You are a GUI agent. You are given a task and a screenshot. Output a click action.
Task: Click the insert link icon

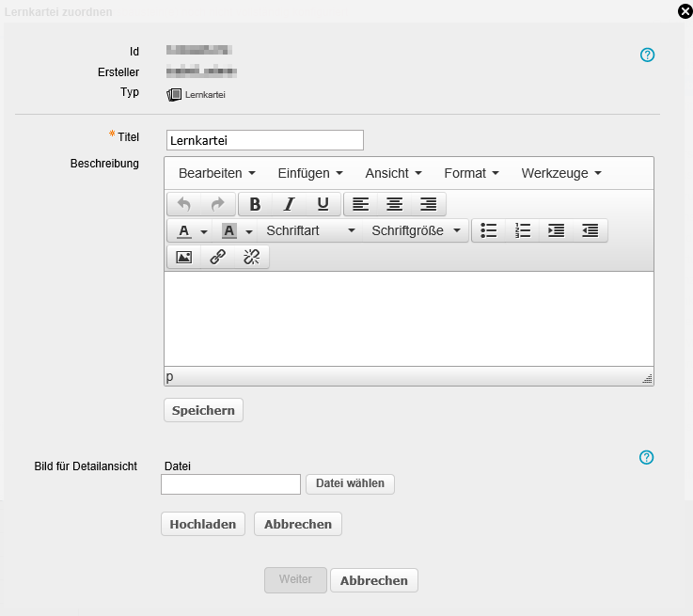(217, 257)
